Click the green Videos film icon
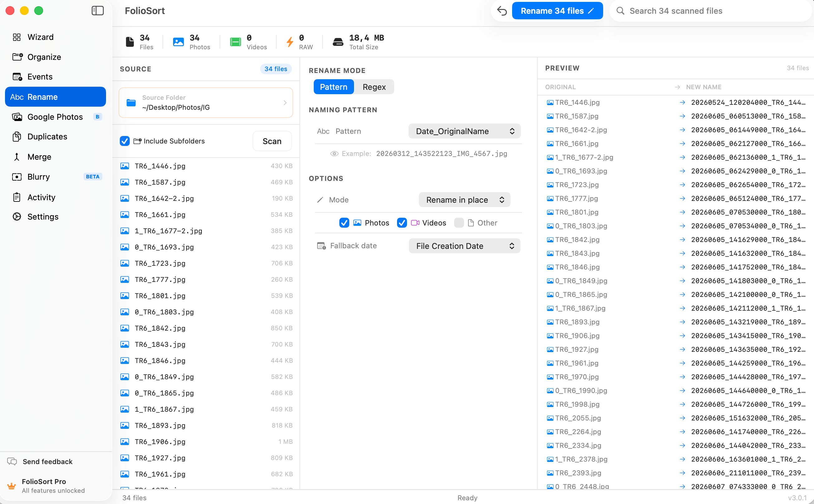 [x=235, y=42]
